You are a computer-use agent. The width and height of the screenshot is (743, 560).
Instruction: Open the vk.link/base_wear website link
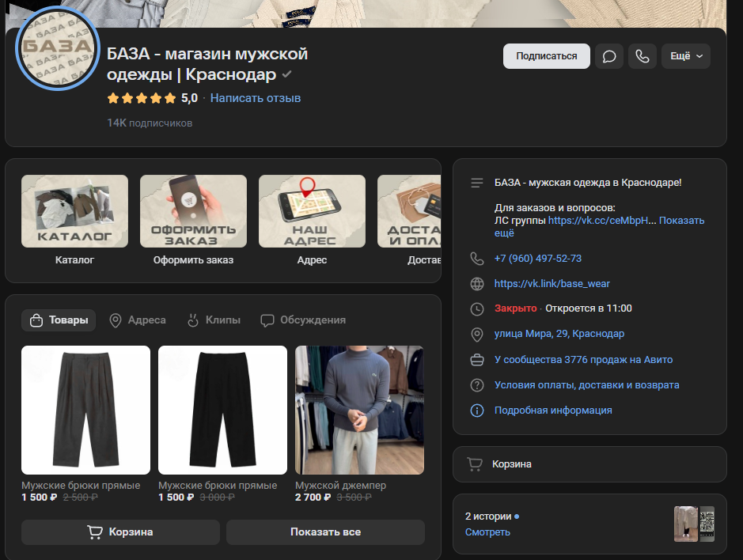(552, 283)
